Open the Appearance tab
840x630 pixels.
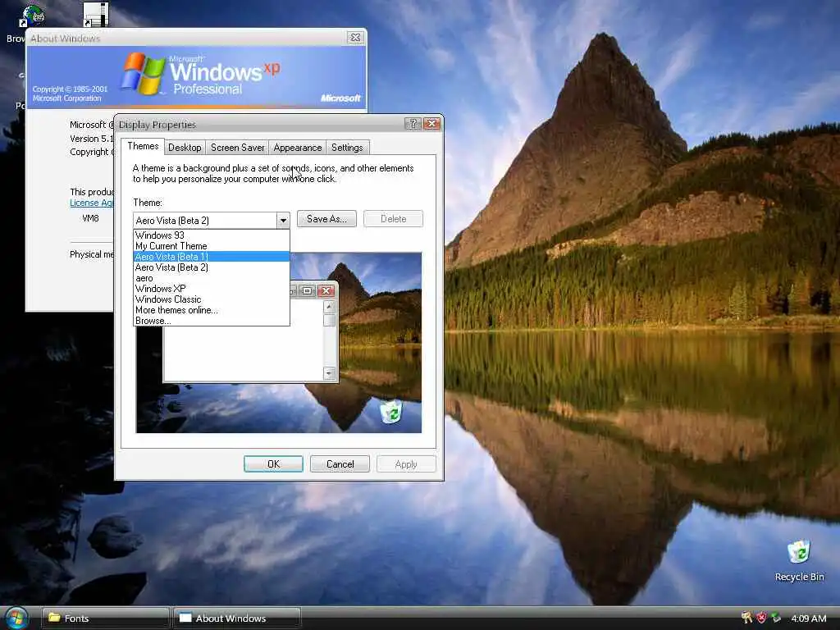(297, 148)
